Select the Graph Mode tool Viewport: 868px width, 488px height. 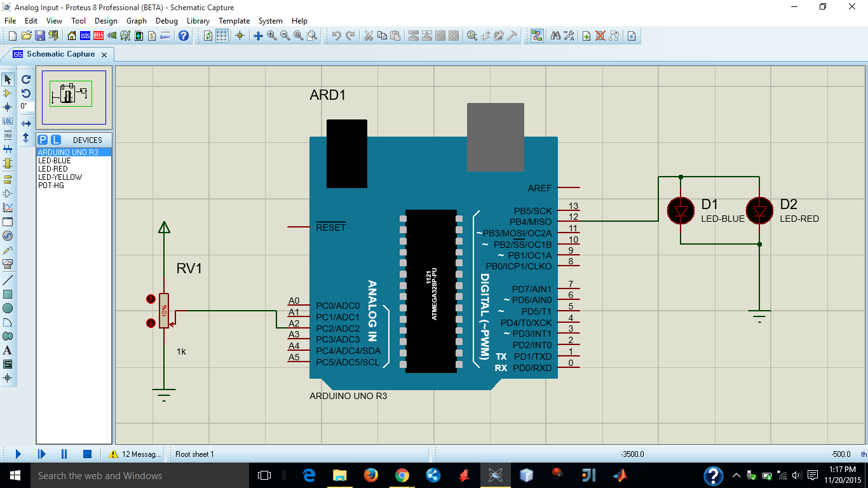tap(8, 208)
